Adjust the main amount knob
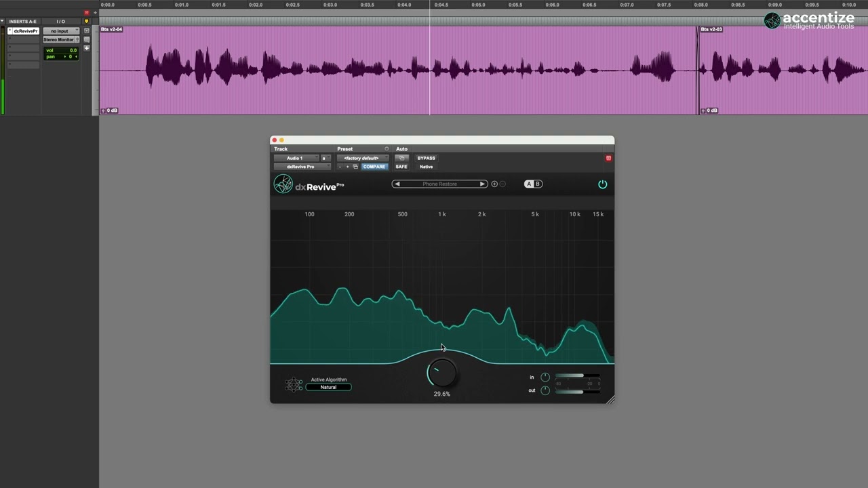This screenshot has height=488, width=868. [441, 373]
